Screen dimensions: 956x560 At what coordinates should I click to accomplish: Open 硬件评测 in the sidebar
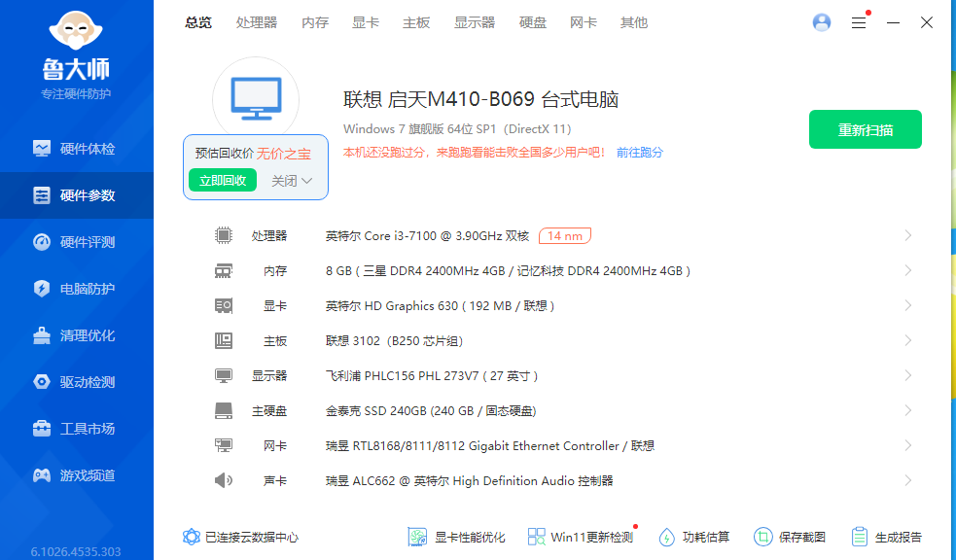pos(42,242)
